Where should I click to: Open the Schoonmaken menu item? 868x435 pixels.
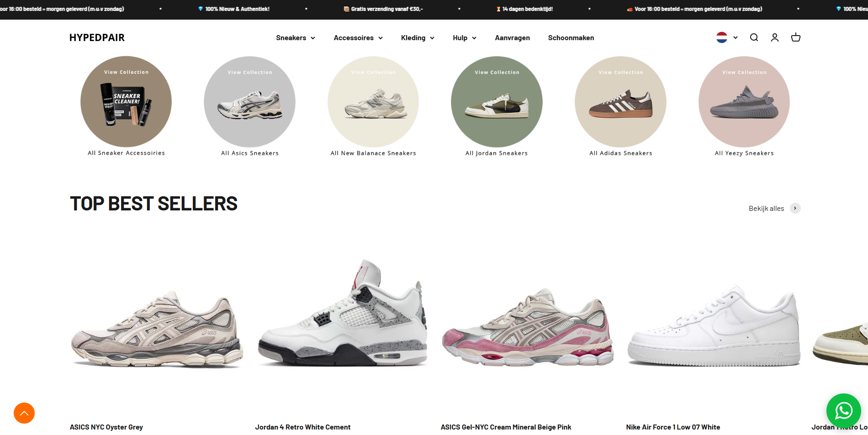pos(571,38)
